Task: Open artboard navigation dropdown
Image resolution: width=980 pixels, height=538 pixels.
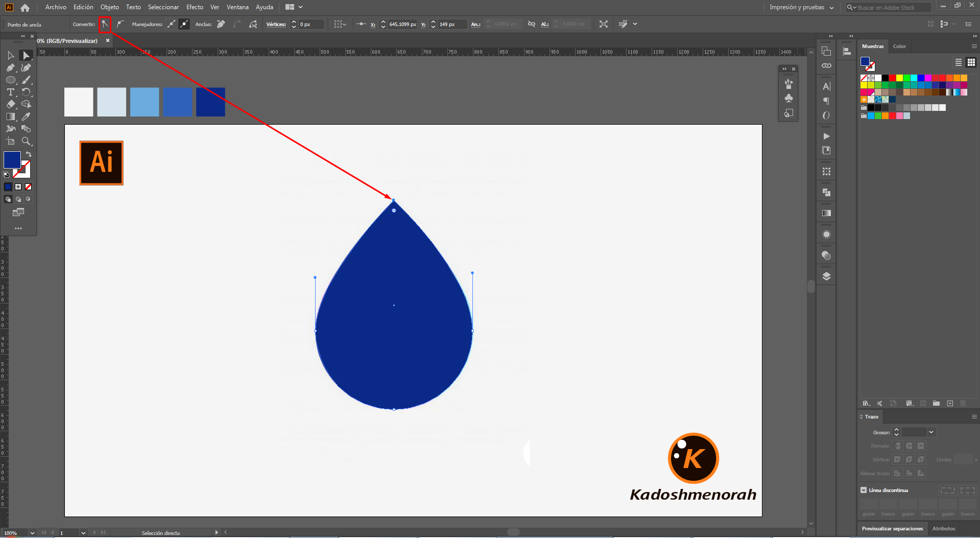Action: pos(83,533)
